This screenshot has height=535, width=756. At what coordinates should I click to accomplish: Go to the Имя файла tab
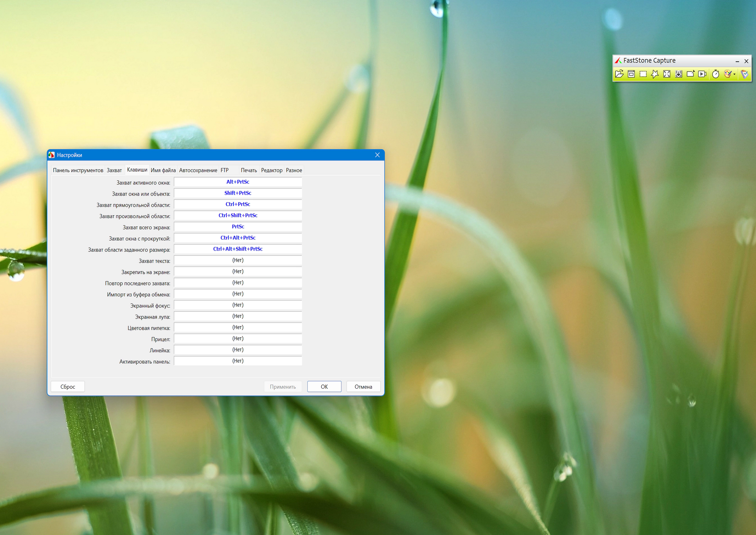coord(163,170)
